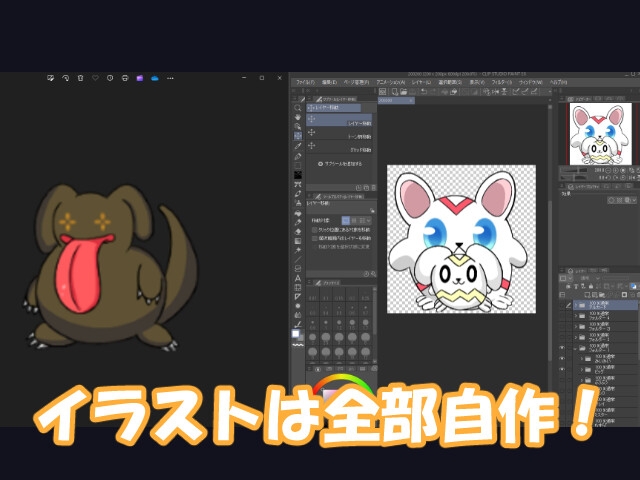Select the Move Layer tool in toolbar
Image resolution: width=640 pixels, height=480 pixels.
pos(298,135)
